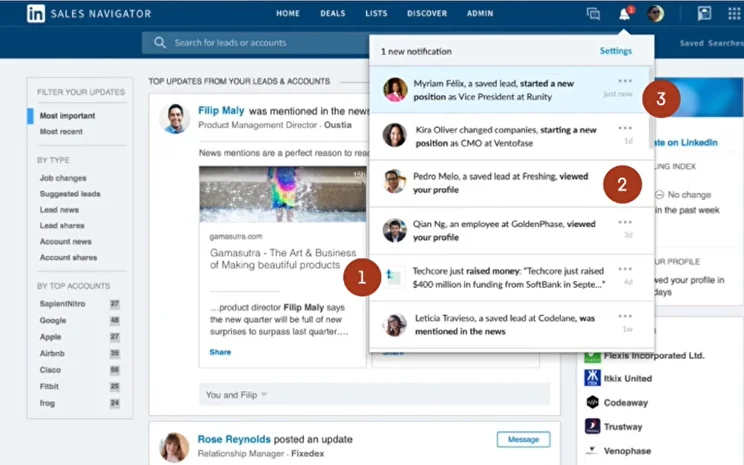Open the DEALS menu item
The width and height of the screenshot is (744, 465).
(333, 13)
